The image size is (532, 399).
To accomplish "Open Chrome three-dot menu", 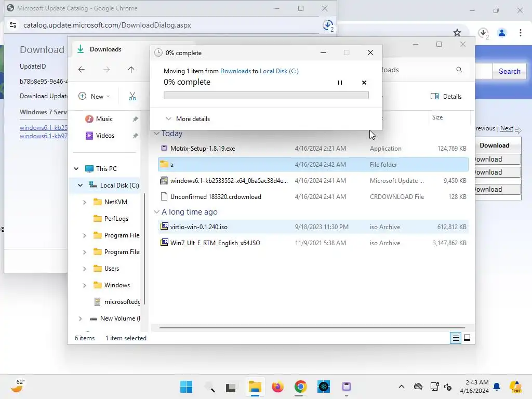I will 520,33.
